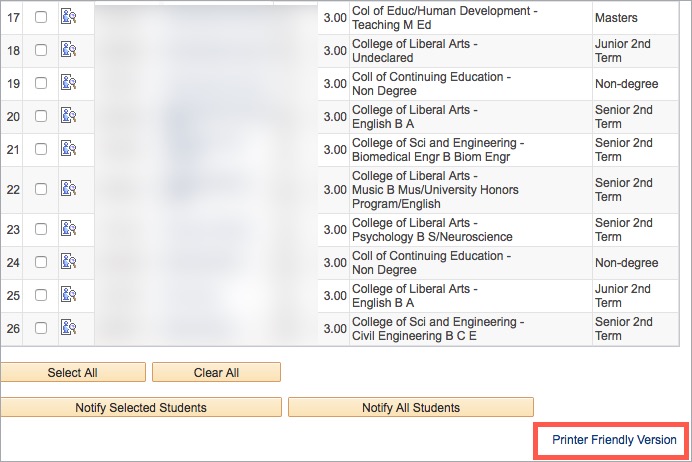Screen dimensions: 692x462
Task: Click 'Non-degree' level in row 19
Action: (x=626, y=84)
